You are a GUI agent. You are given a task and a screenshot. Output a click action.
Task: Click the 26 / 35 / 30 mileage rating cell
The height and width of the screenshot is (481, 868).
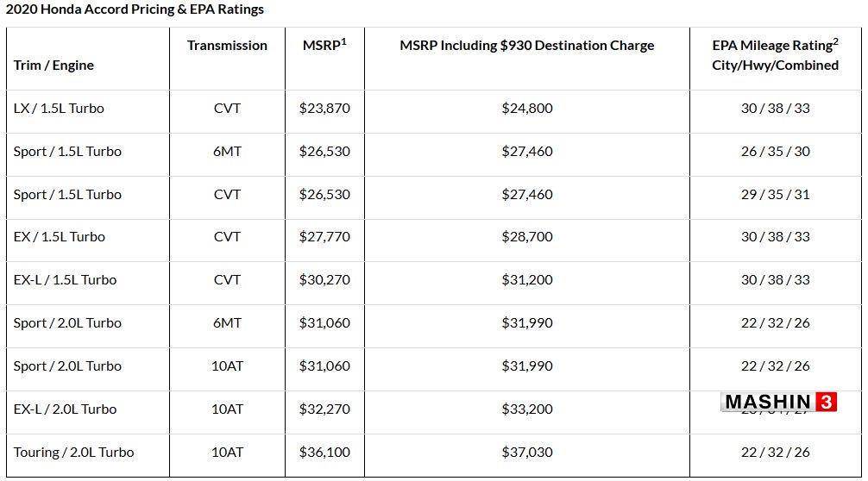(775, 152)
